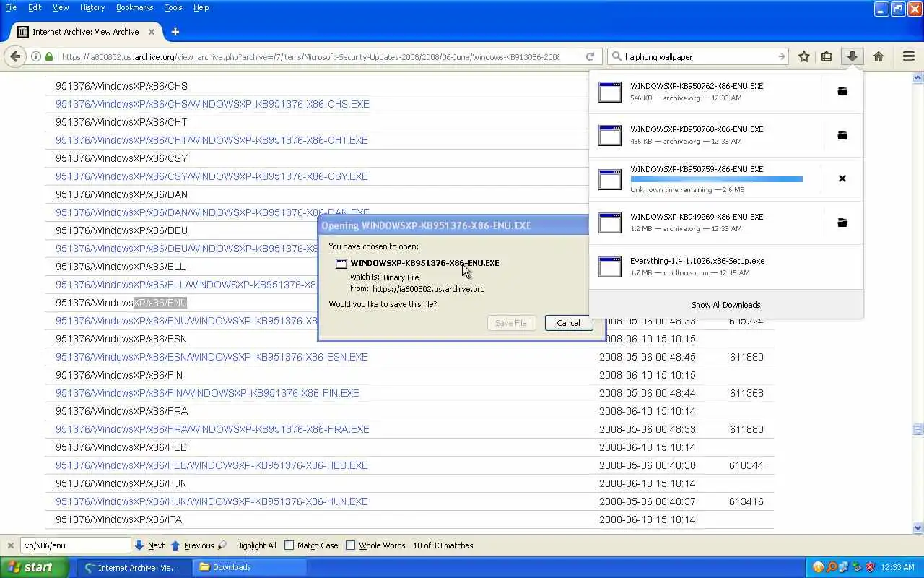The image size is (924, 578).
Task: Toggle Match Case checkbox in find bar
Action: pyautogui.click(x=289, y=545)
